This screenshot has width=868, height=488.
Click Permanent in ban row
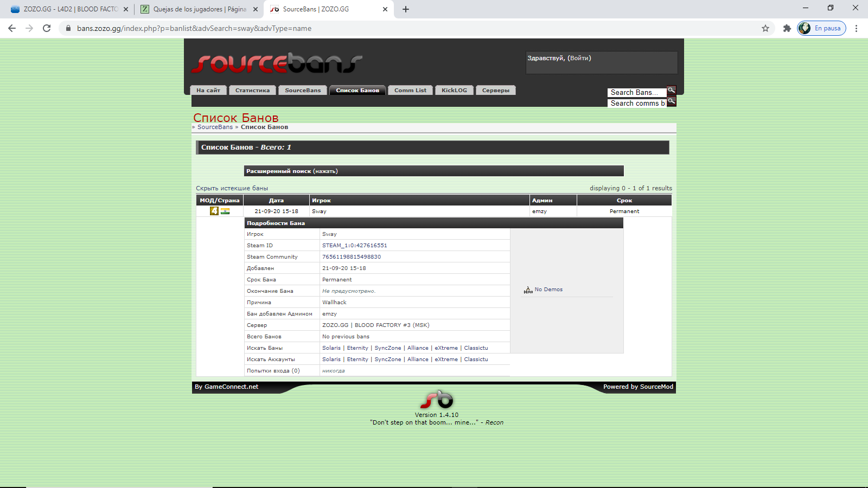pos(624,211)
